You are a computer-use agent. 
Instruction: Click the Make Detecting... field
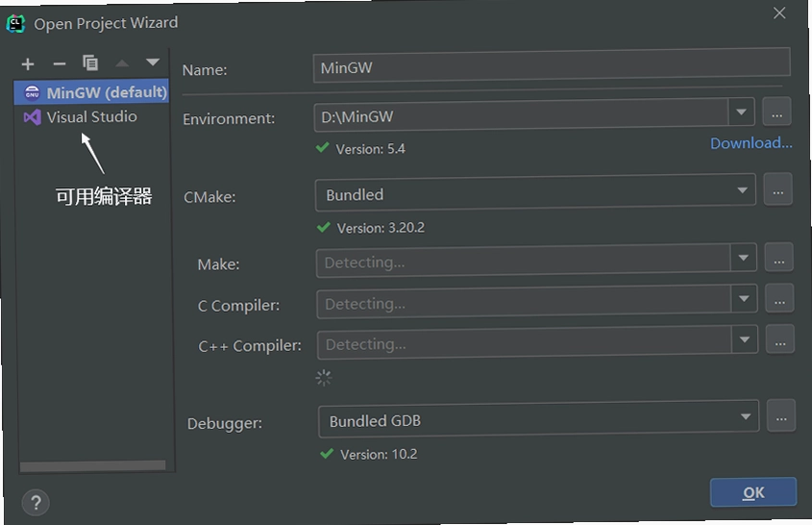click(523, 262)
